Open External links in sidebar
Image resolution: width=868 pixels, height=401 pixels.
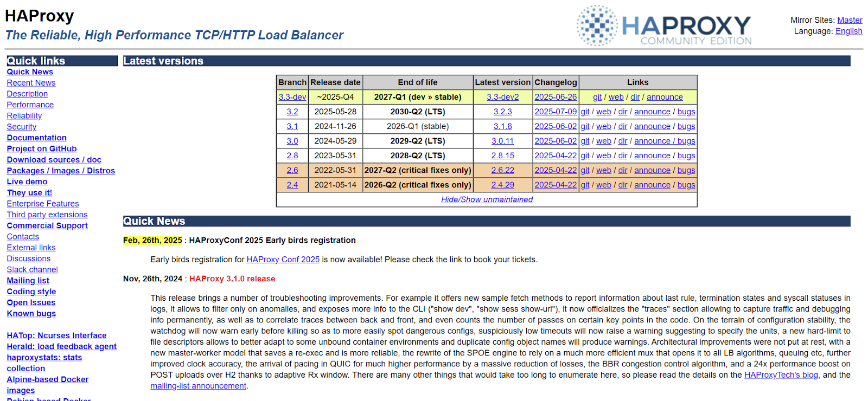31,248
